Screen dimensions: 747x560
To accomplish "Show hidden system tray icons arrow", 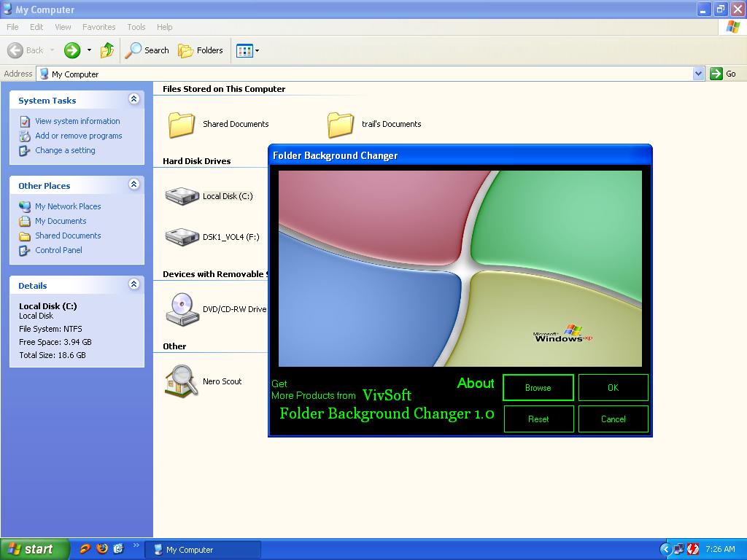I will pos(665,549).
